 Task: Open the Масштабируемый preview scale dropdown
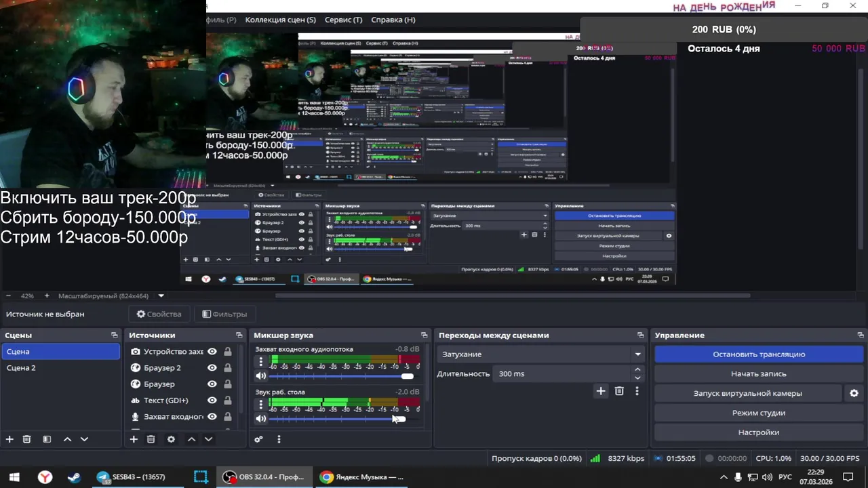(111, 296)
